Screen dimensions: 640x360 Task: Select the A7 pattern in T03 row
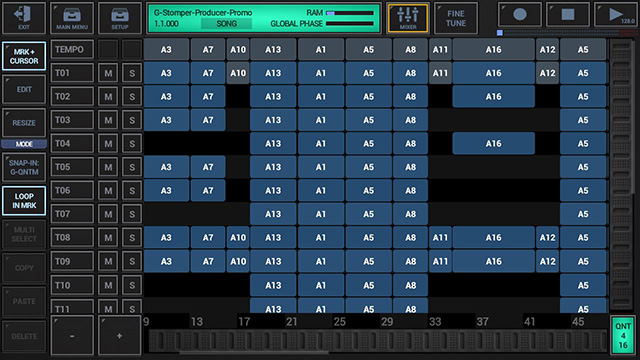[208, 120]
